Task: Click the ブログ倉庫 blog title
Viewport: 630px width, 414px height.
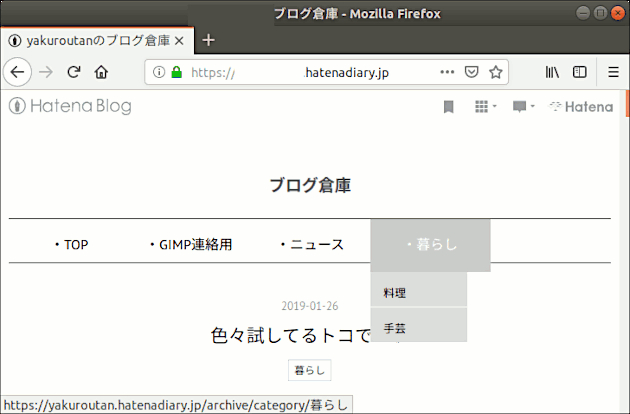Action: click(x=310, y=185)
